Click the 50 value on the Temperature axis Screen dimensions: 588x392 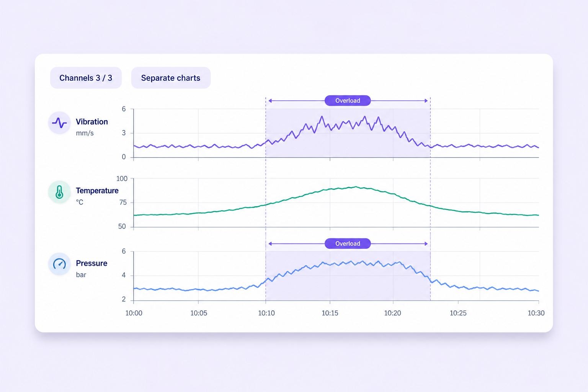pyautogui.click(x=122, y=227)
